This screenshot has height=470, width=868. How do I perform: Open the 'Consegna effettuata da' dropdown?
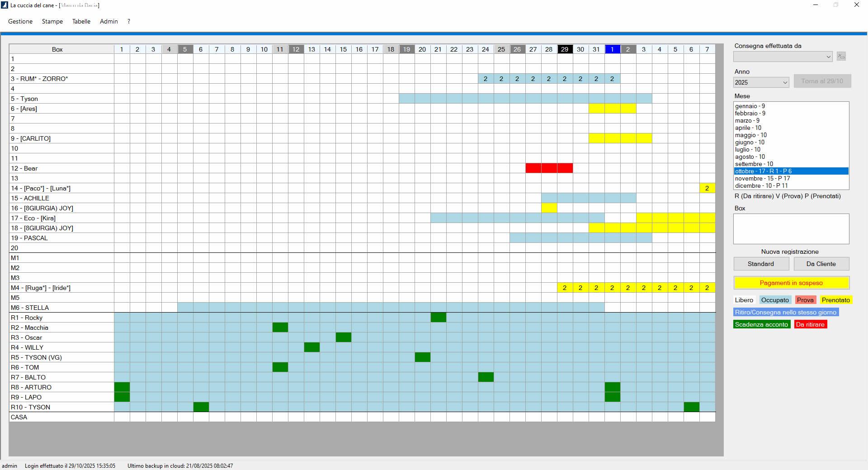pos(783,57)
